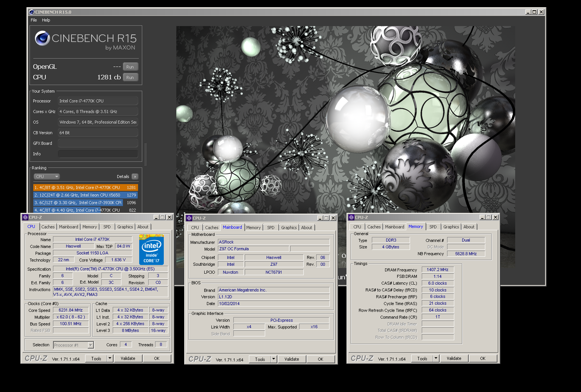Switch to SPD tab in middle CPU-Z window
Image resolution: width=581 pixels, height=392 pixels.
click(271, 228)
